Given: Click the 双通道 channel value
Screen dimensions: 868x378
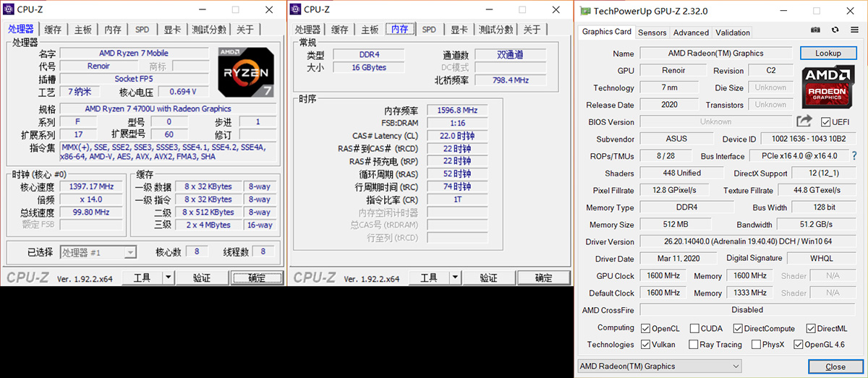Looking at the screenshot, I should 510,55.
